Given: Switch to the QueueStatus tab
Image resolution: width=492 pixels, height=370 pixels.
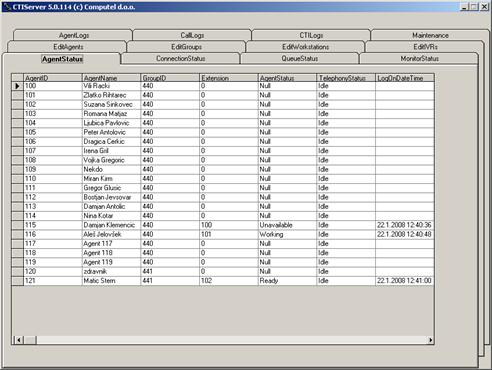Looking at the screenshot, I should (x=300, y=58).
